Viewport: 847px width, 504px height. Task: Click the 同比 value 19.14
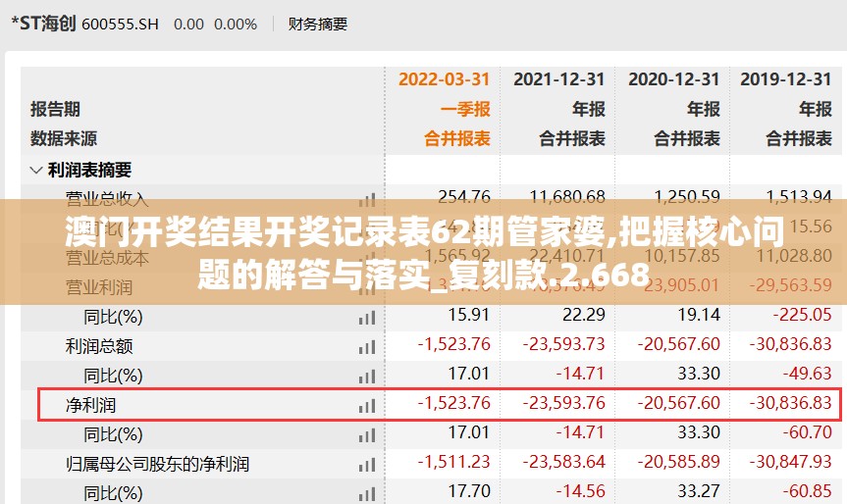[x=699, y=315]
